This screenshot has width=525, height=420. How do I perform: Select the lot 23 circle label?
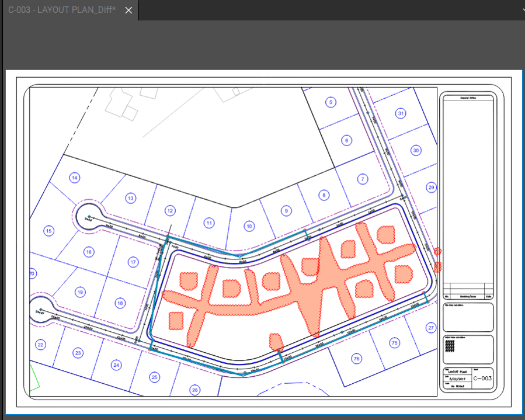(x=78, y=353)
